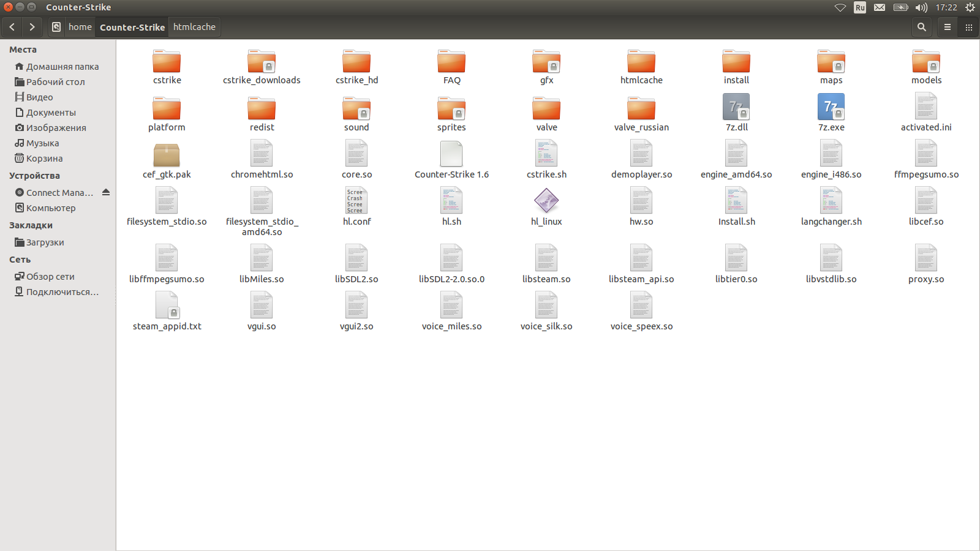Click Подключиться... in the sidebar

pos(58,292)
